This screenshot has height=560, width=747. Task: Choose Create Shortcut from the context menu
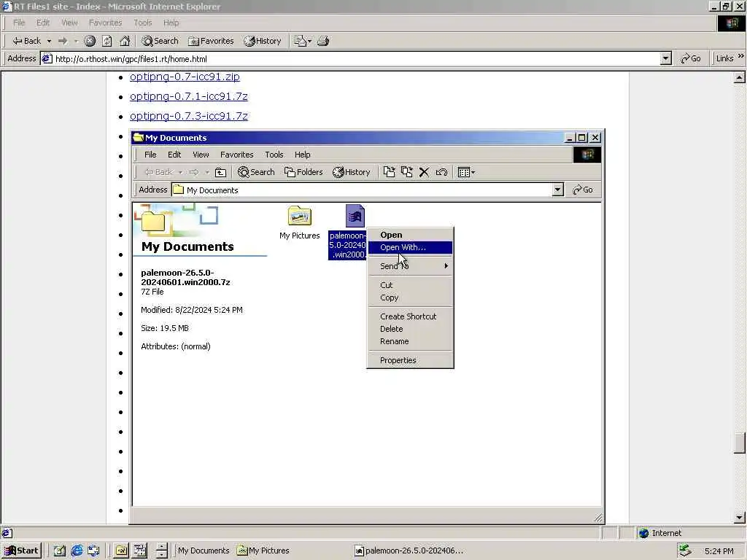click(410, 316)
